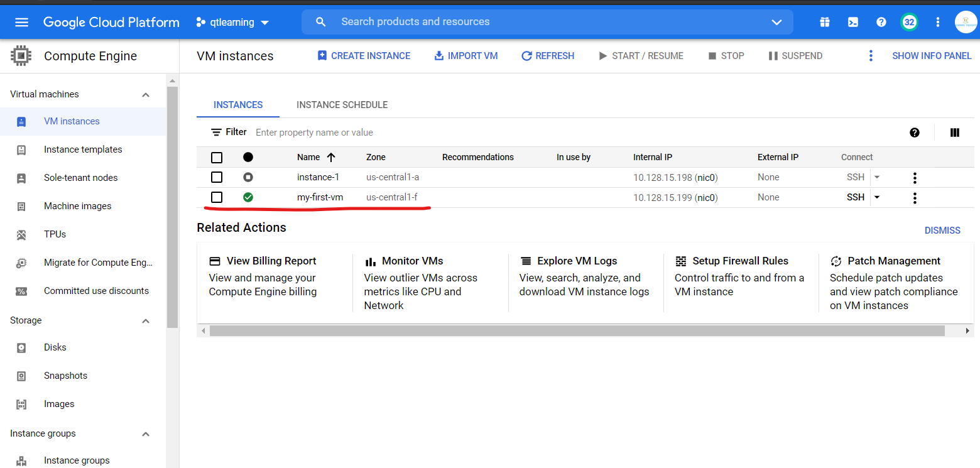The height and width of the screenshot is (468, 980).
Task: Open SSH options dropdown for instance-1
Action: tap(877, 177)
